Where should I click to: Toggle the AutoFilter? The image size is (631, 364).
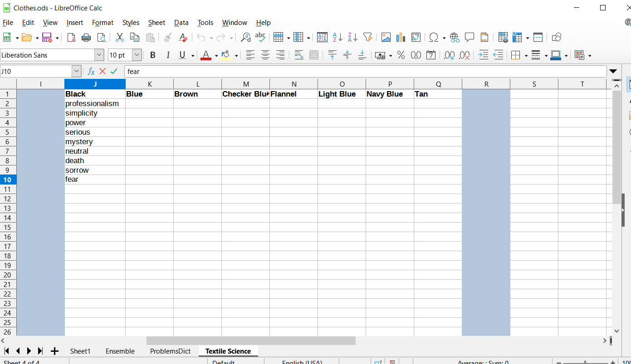pyautogui.click(x=368, y=38)
